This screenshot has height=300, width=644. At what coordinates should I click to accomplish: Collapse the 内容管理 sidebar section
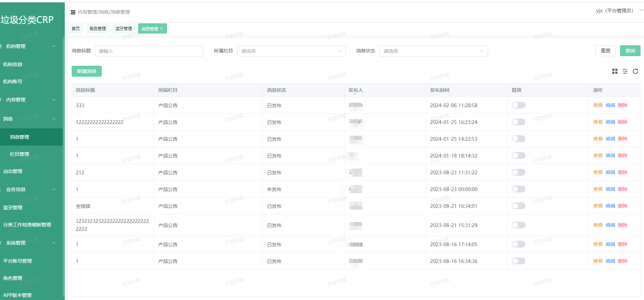click(54, 100)
